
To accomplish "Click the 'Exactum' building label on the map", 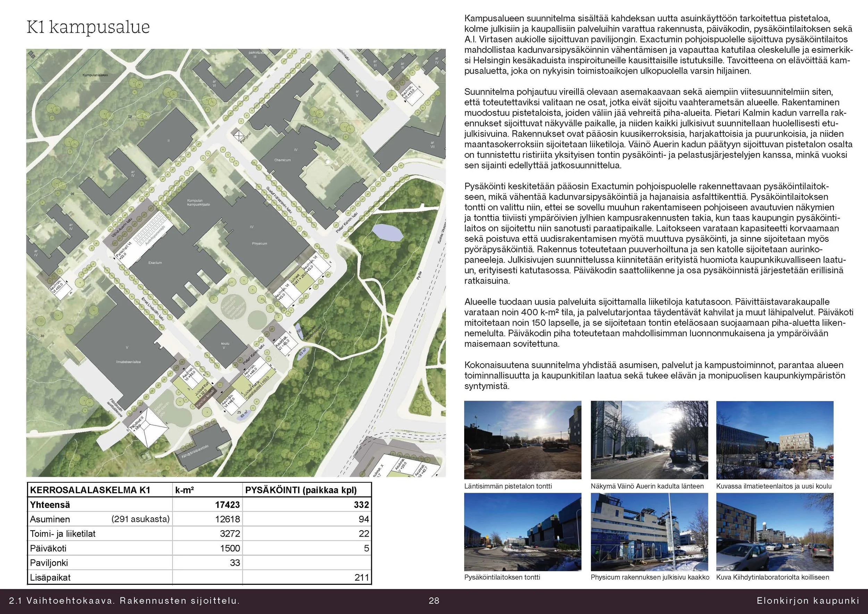I will [x=155, y=263].
